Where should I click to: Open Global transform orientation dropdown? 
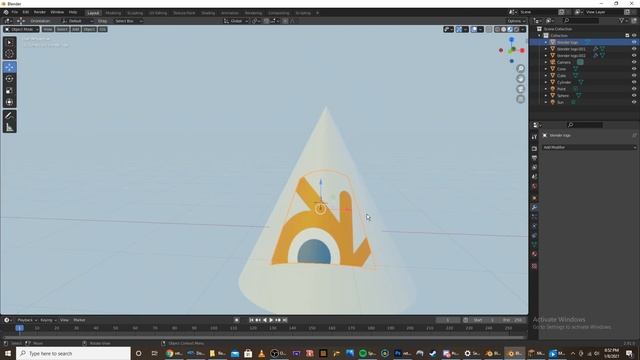(236, 21)
